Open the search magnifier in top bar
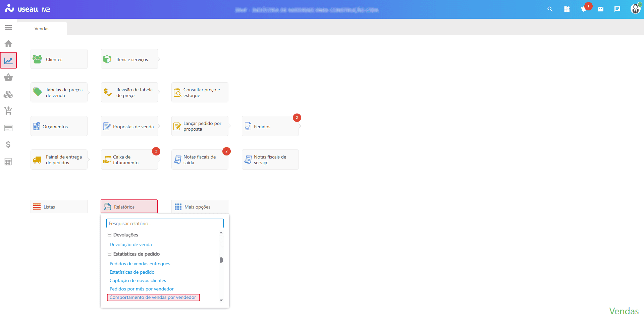This screenshot has width=644, height=317. [x=550, y=9]
